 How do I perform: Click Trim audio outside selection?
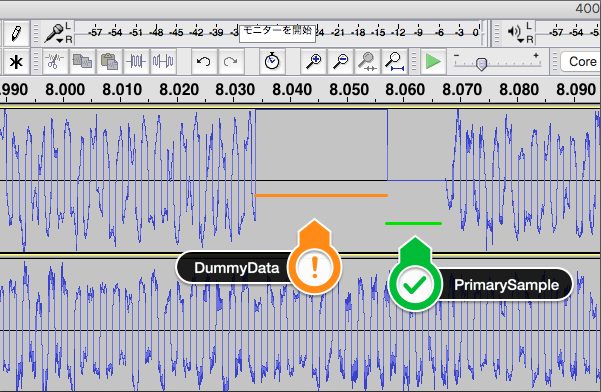136,61
